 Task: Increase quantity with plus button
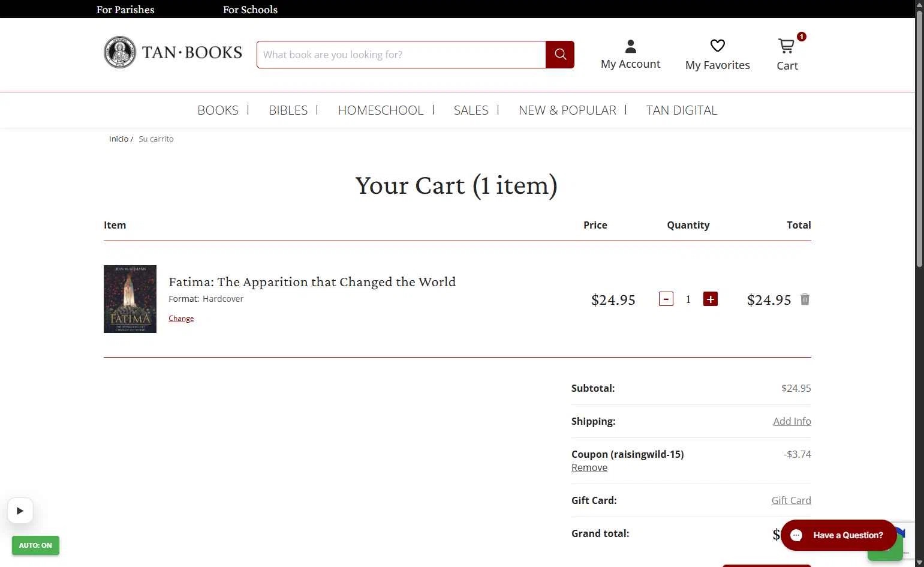tap(711, 299)
